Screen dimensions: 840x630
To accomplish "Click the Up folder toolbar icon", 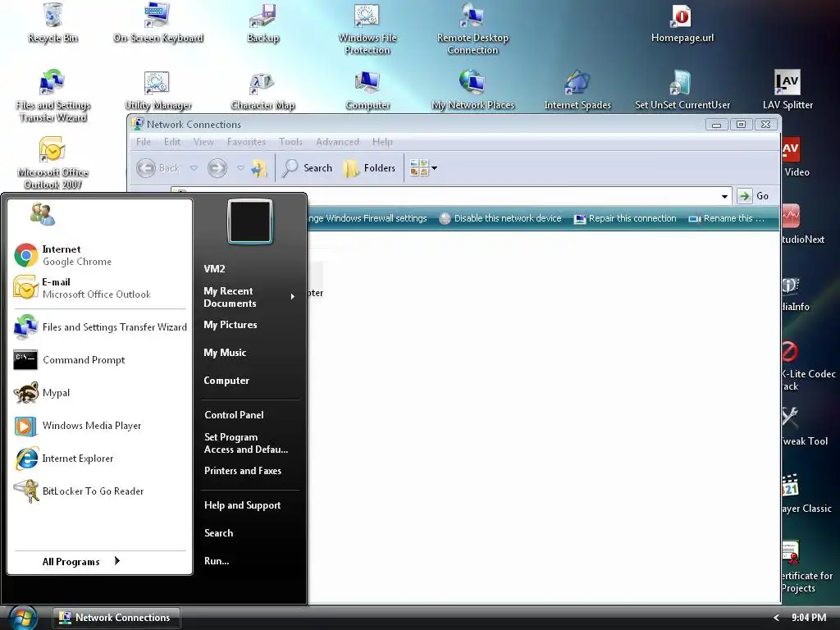I will pos(259,168).
